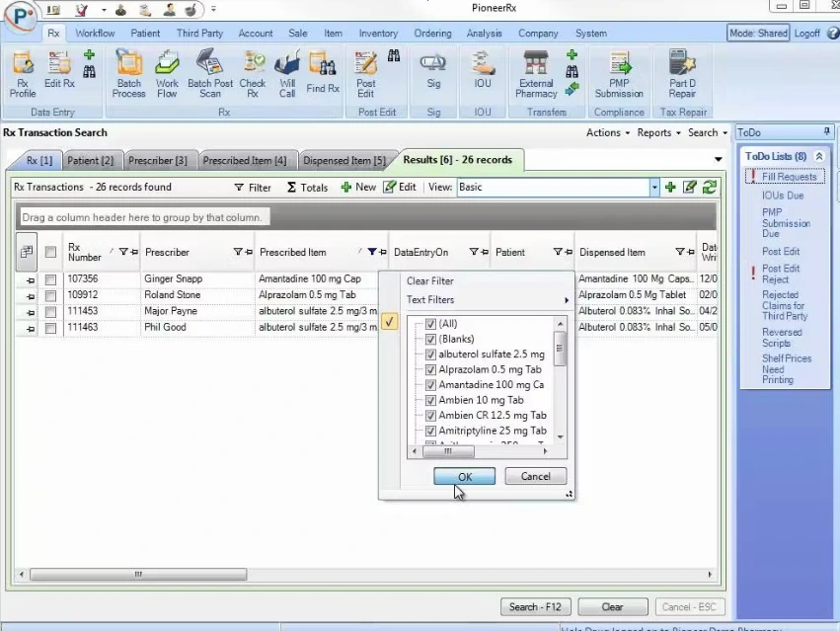
Task: Launch Batch Process
Action: click(x=128, y=75)
